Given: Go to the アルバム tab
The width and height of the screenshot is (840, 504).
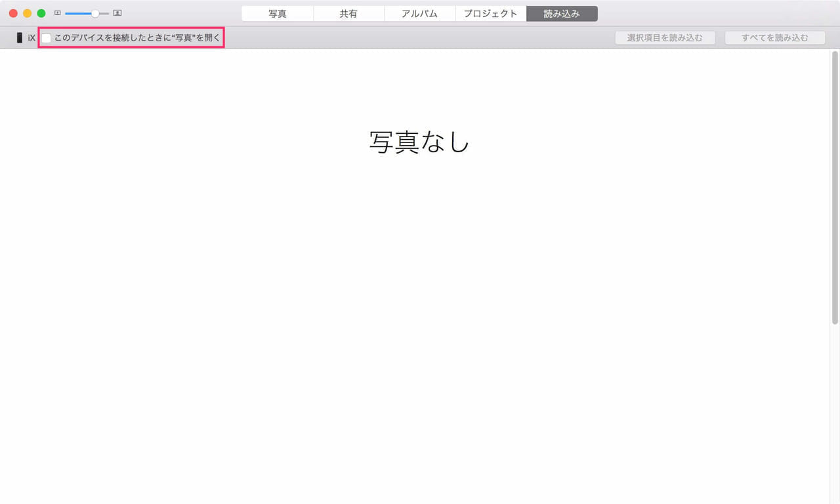Looking at the screenshot, I should [419, 14].
